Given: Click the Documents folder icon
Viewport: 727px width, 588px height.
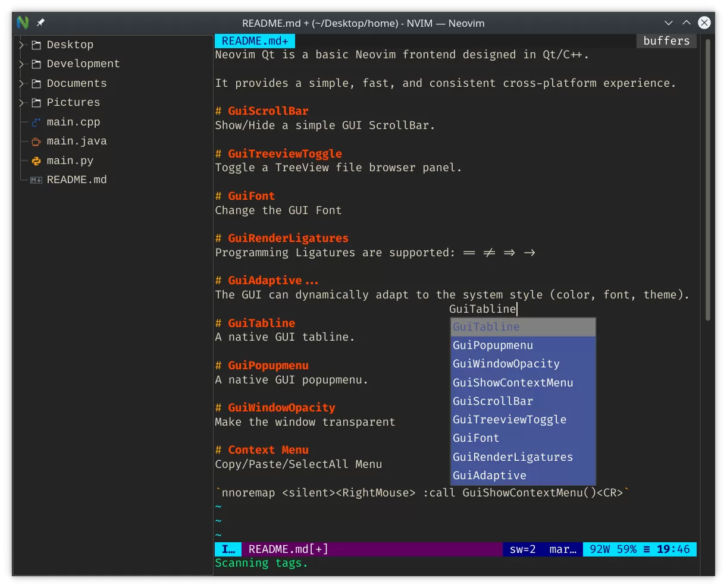Looking at the screenshot, I should 36,83.
